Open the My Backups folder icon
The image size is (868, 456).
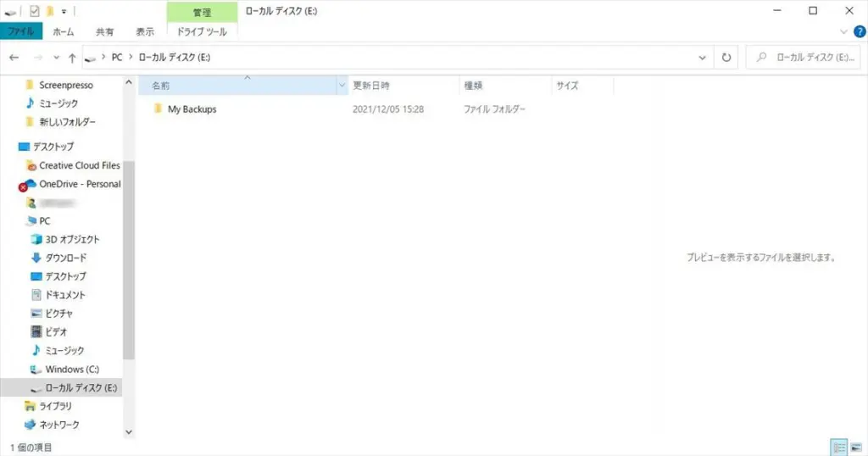[158, 109]
